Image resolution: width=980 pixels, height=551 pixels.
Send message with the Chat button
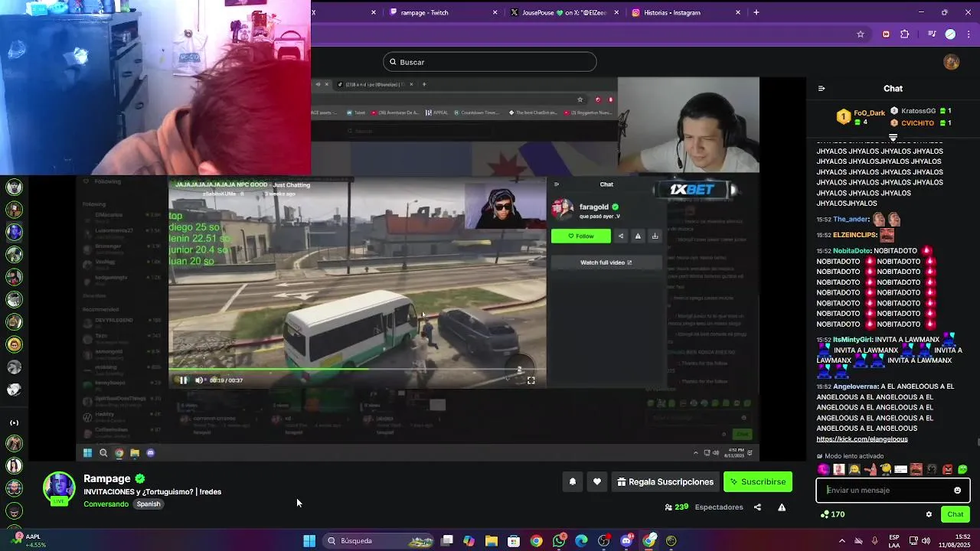tap(955, 514)
